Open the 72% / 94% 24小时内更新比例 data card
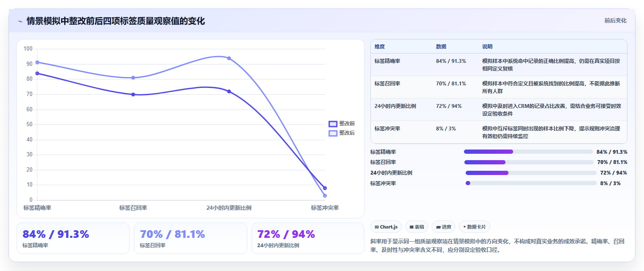This screenshot has width=644, height=271. click(x=308, y=238)
